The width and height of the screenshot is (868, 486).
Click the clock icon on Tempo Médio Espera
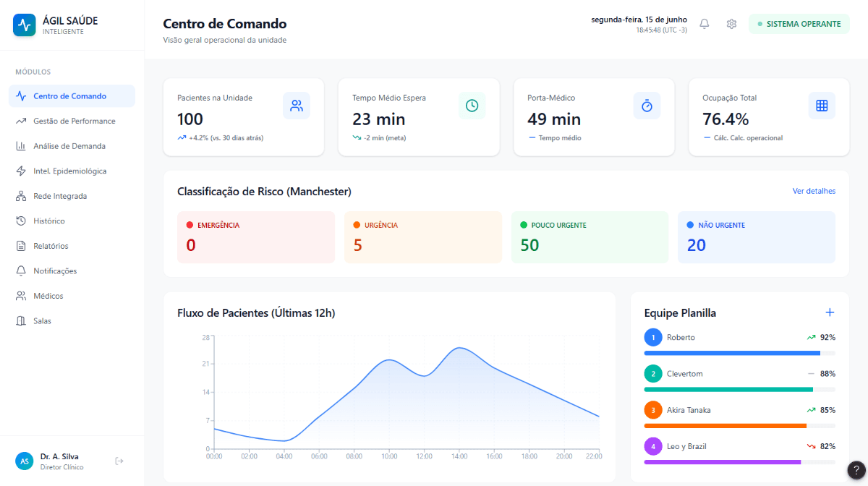pyautogui.click(x=472, y=106)
